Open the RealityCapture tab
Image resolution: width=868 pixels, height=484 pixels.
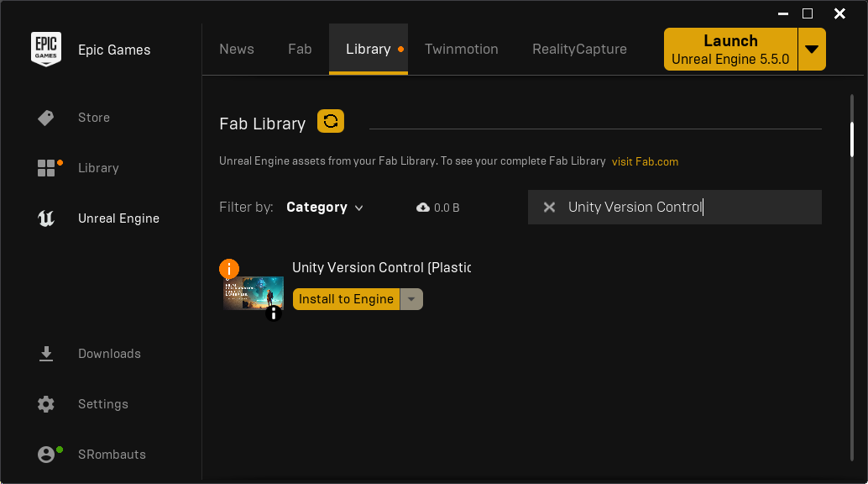click(x=579, y=49)
